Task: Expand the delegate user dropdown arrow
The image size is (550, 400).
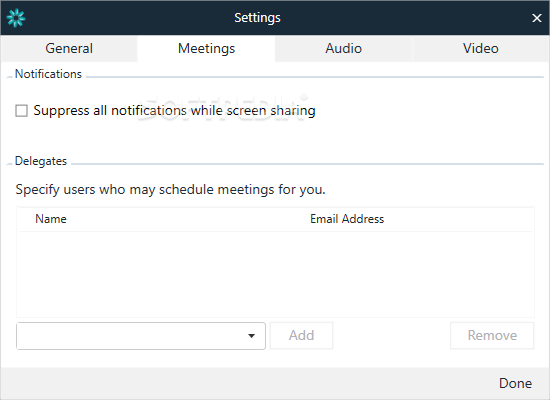Action: point(251,336)
